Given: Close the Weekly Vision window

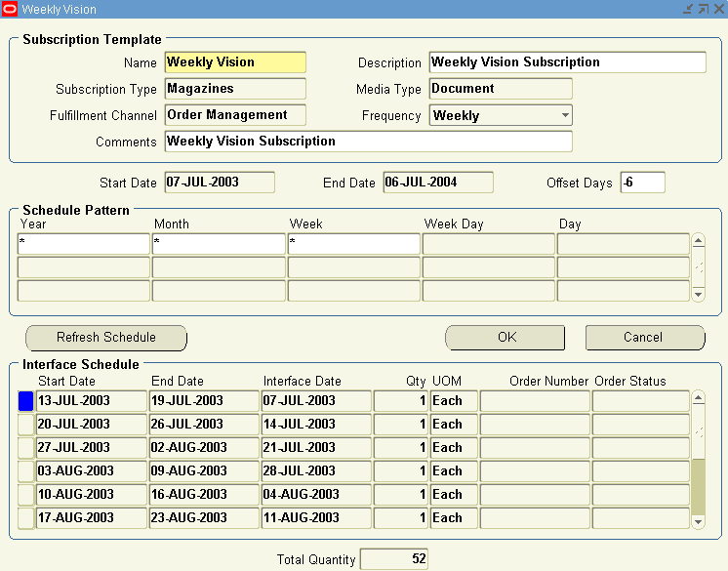Looking at the screenshot, I should [x=717, y=9].
